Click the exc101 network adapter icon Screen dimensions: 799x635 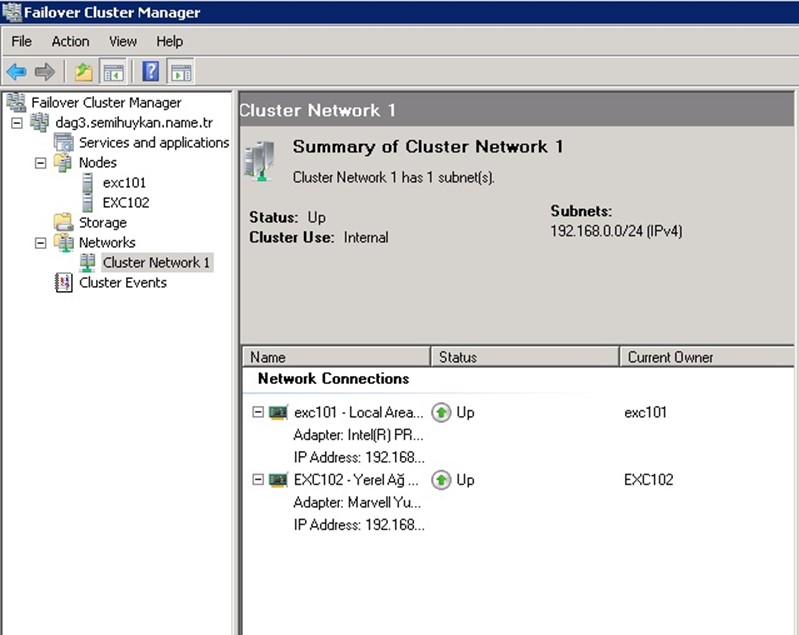point(279,413)
